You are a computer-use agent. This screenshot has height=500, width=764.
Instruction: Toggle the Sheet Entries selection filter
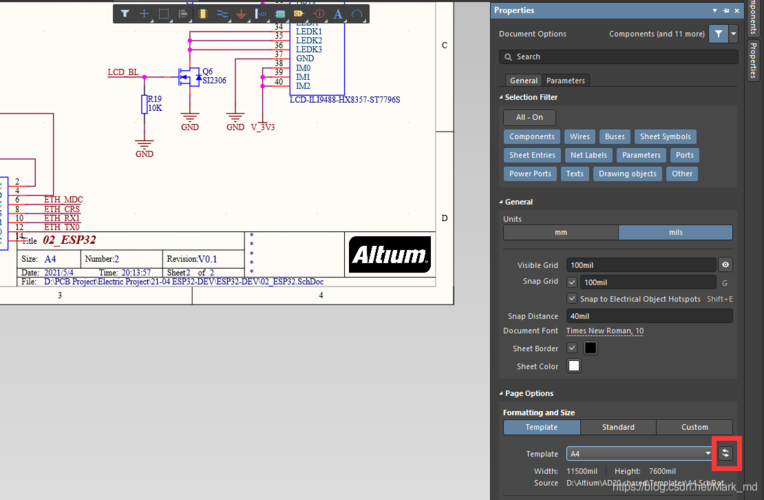pos(532,155)
